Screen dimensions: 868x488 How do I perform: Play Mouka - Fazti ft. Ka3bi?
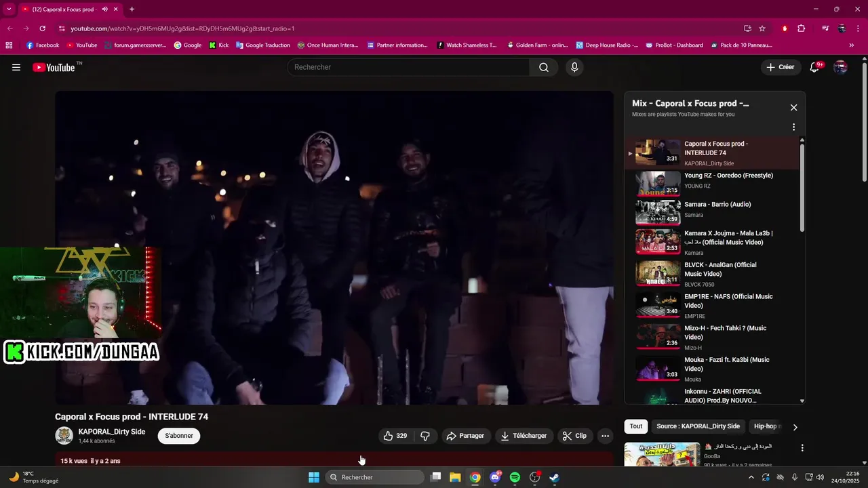[712, 369]
